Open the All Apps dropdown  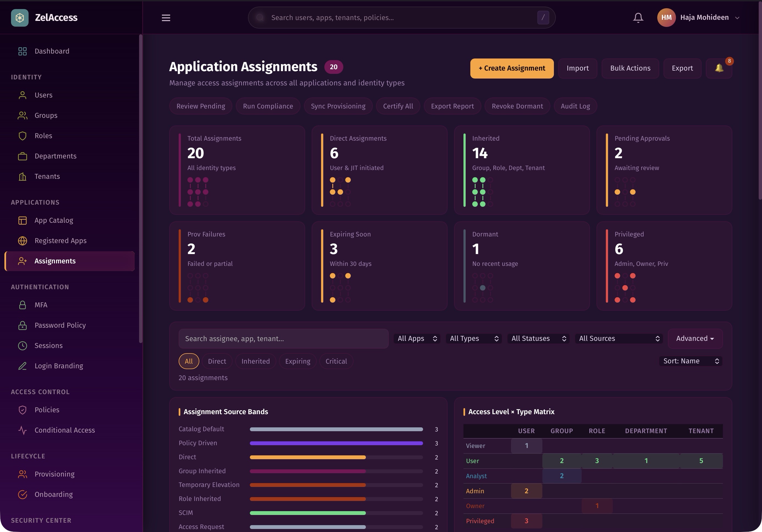[416, 338]
